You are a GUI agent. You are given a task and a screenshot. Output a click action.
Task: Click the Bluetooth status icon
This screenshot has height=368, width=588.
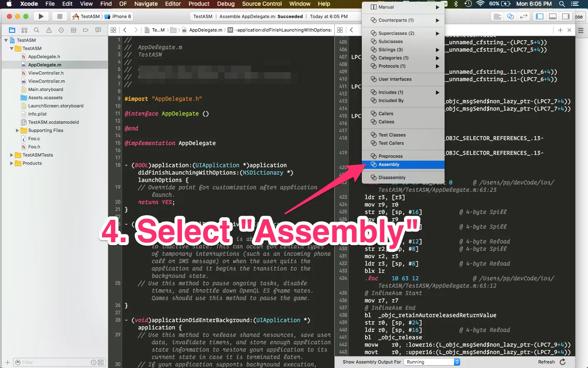pos(456,4)
